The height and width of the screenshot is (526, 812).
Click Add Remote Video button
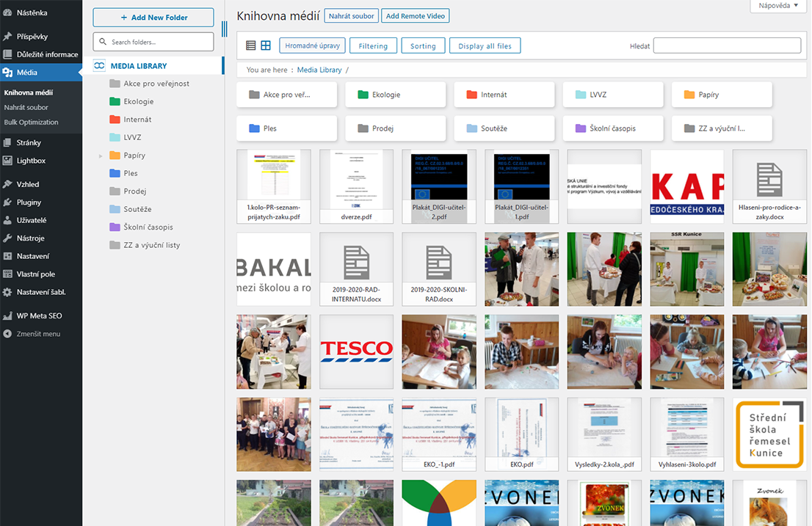416,16
